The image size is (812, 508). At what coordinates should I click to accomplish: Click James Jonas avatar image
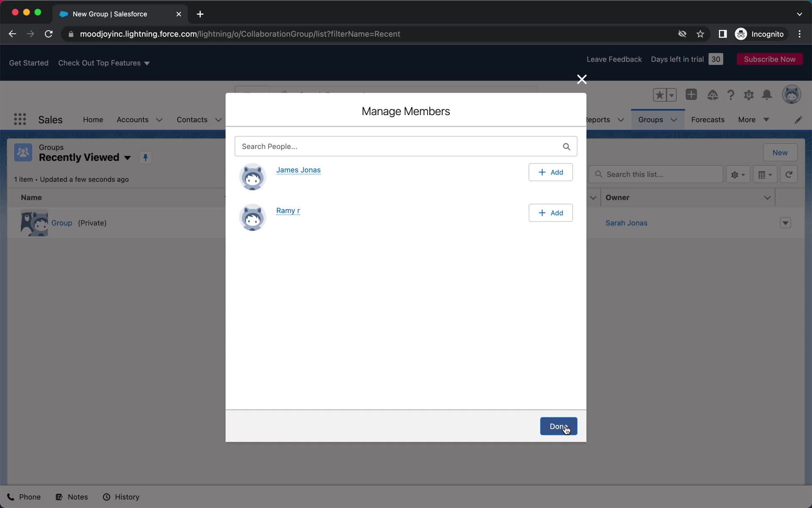252,177
